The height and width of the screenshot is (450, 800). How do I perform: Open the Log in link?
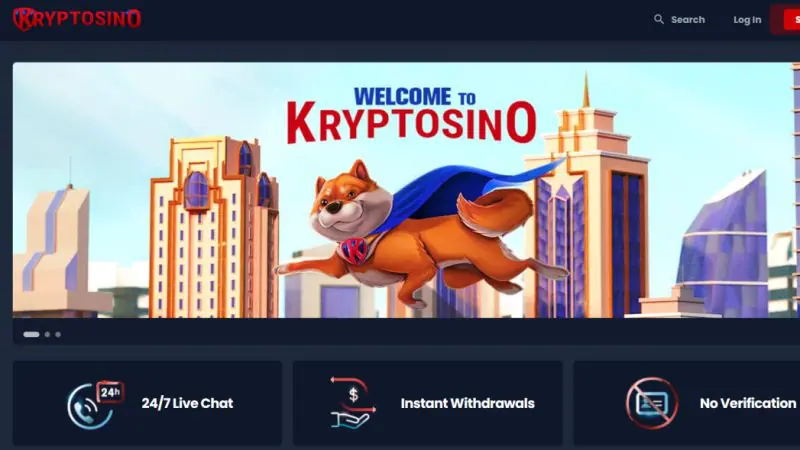tap(747, 20)
